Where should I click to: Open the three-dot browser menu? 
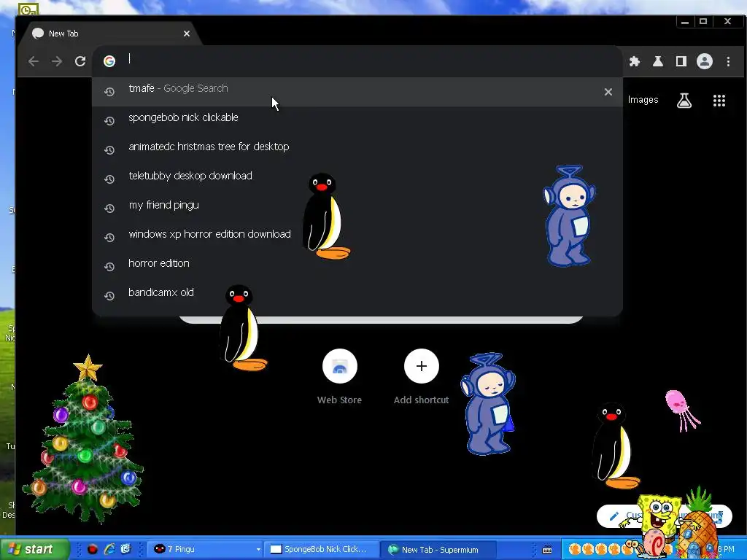(728, 61)
